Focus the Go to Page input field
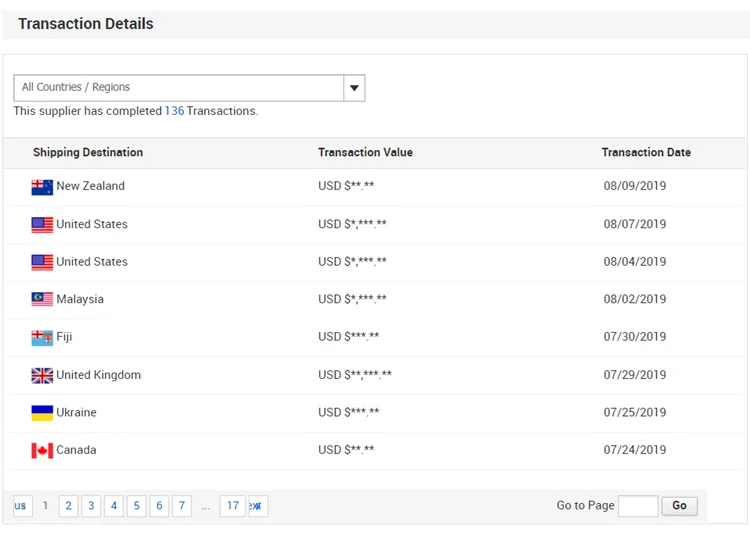The image size is (750, 535). tap(638, 506)
